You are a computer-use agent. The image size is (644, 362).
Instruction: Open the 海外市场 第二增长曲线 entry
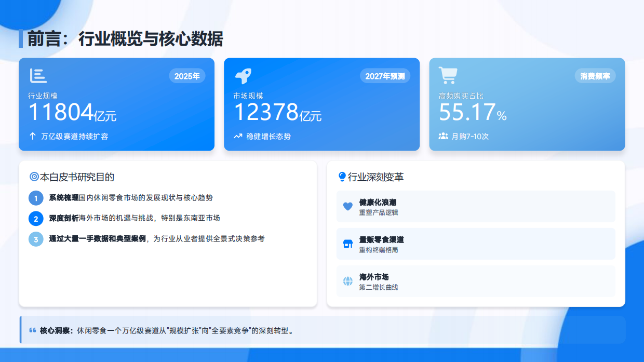[476, 280]
